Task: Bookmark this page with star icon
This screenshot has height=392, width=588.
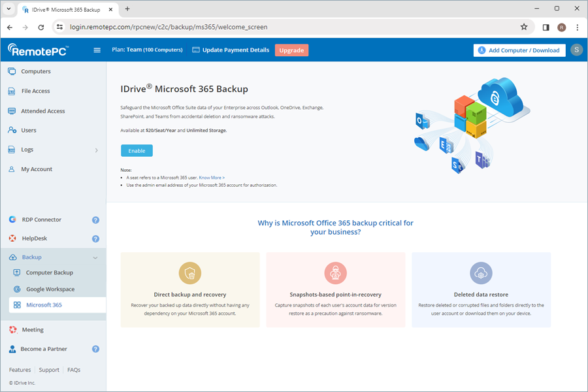Action: click(524, 27)
